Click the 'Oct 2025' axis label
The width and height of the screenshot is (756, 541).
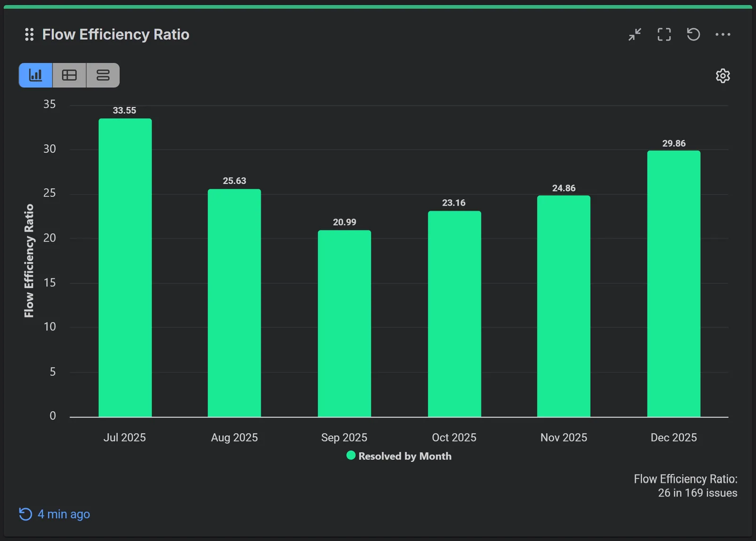(x=454, y=438)
